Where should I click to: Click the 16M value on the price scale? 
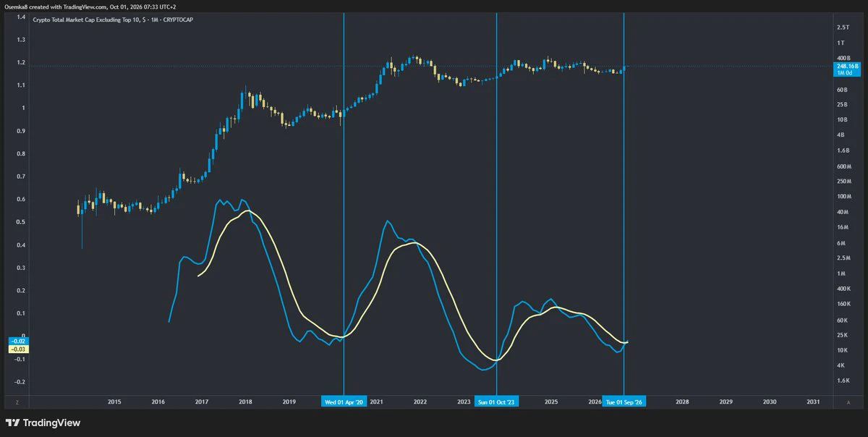(x=842, y=227)
